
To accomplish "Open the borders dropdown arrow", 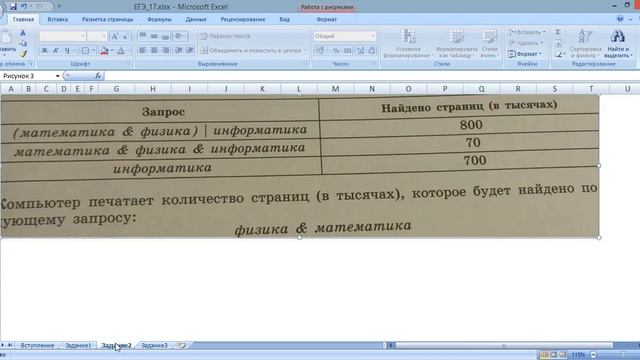I will pyautogui.click(x=93, y=51).
